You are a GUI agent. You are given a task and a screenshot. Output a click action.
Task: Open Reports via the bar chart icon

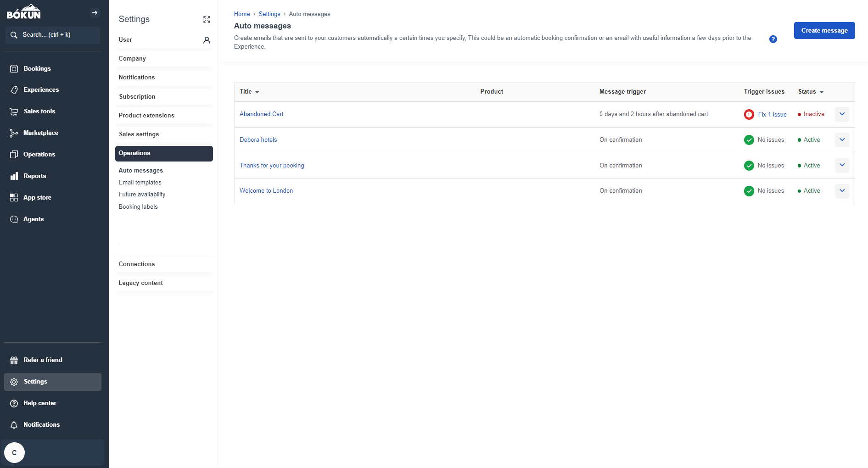tap(14, 176)
